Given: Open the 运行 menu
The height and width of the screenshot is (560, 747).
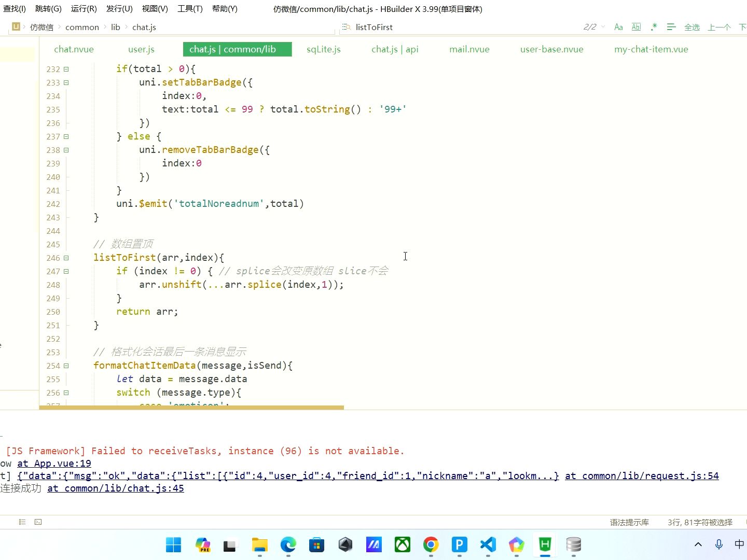Looking at the screenshot, I should (x=84, y=9).
